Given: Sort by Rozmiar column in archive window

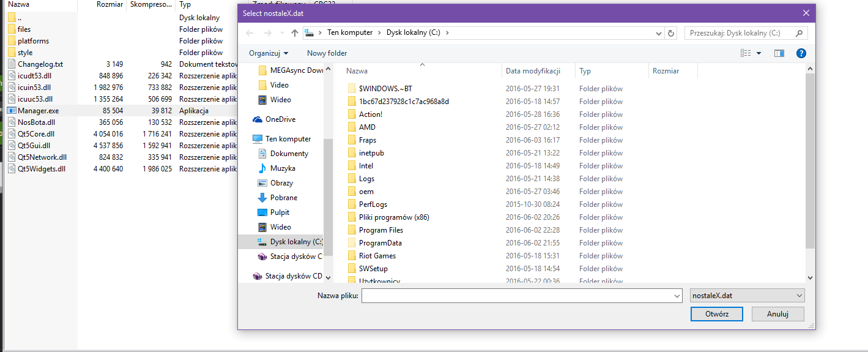Looking at the screenshot, I should pyautogui.click(x=109, y=4).
